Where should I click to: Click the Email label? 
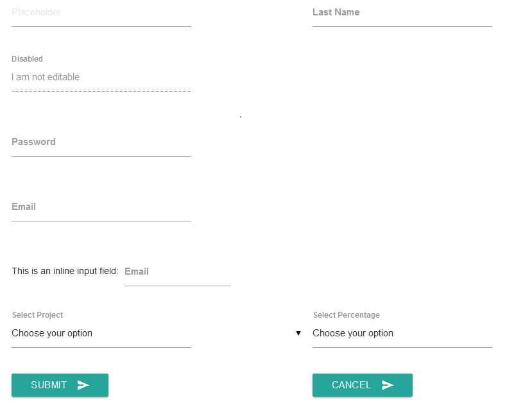tap(24, 207)
